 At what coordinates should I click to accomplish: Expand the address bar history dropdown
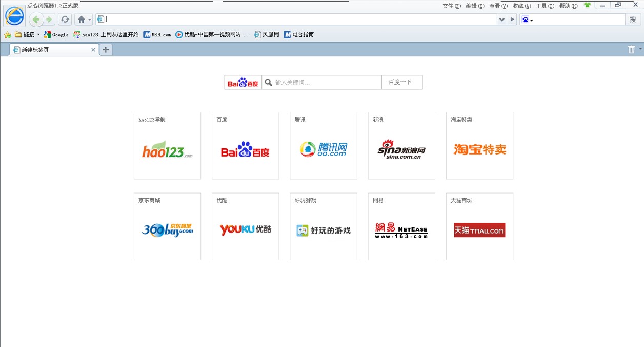[x=501, y=20]
